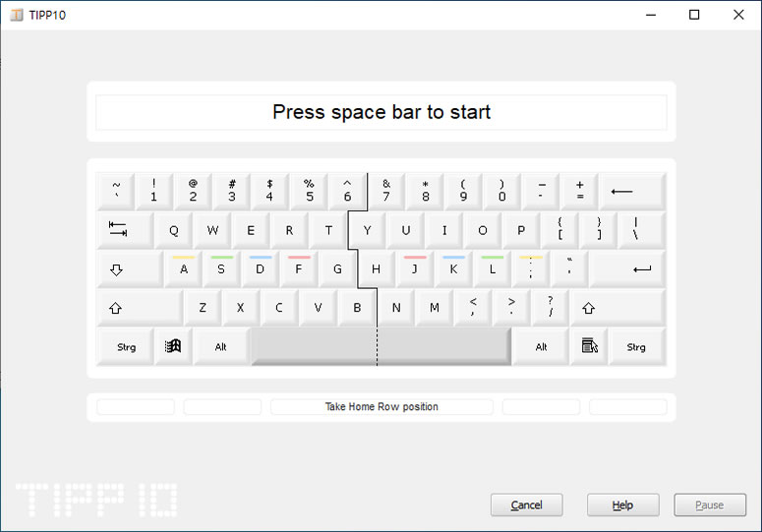The width and height of the screenshot is (762, 532).
Task: Click the L key with green marker
Action: pyautogui.click(x=492, y=269)
